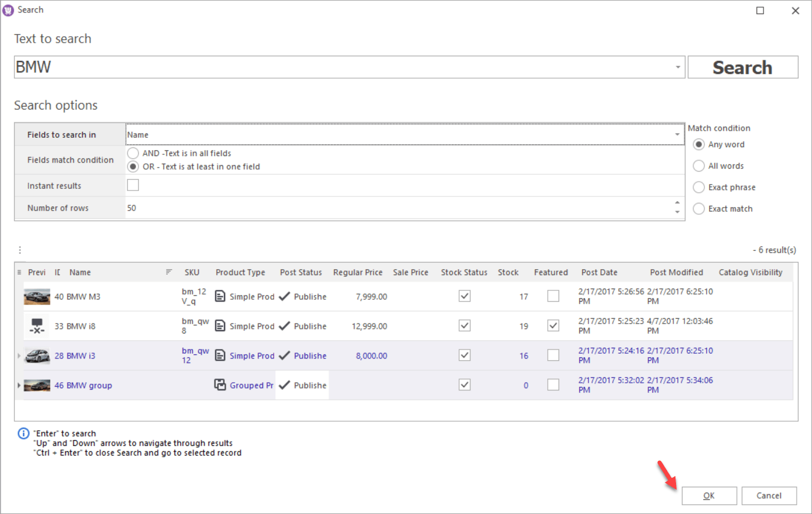Sort results by SKU column

[191, 273]
